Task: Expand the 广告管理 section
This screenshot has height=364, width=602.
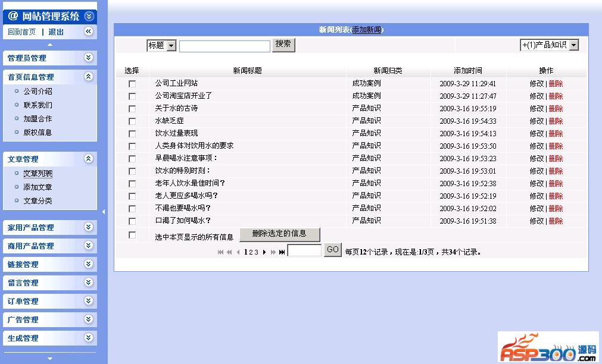Action: pyautogui.click(x=88, y=319)
